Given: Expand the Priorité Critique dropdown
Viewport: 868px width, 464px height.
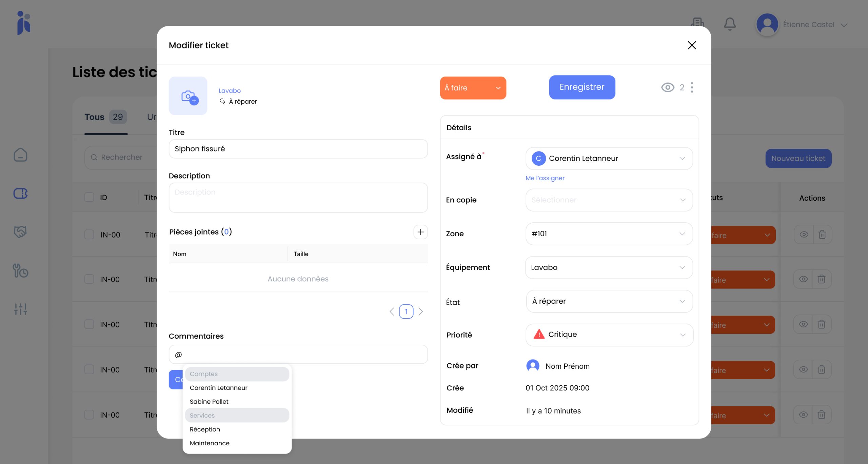Looking at the screenshot, I should click(609, 335).
